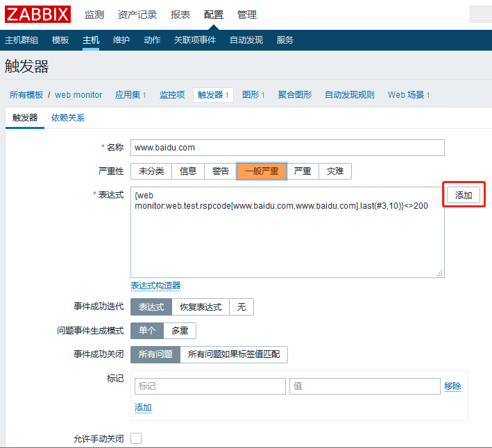Open 所有模板 breadcrumb link
492x448 pixels.
[x=26, y=95]
